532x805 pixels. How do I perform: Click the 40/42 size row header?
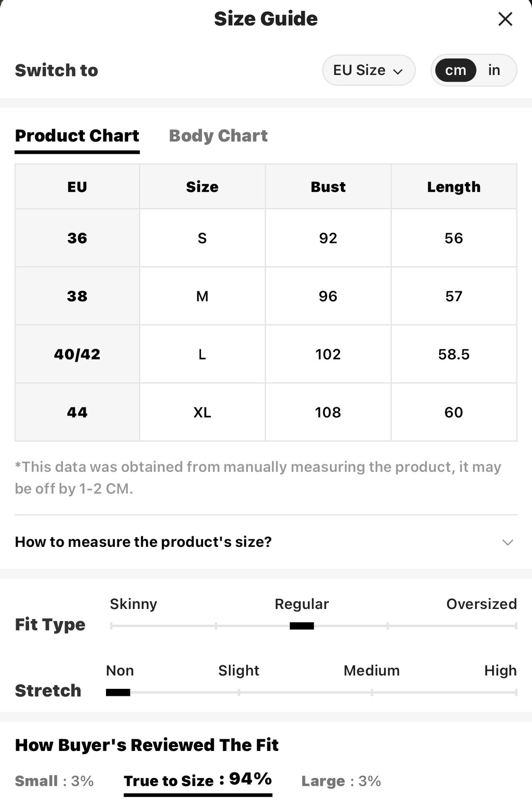point(77,354)
